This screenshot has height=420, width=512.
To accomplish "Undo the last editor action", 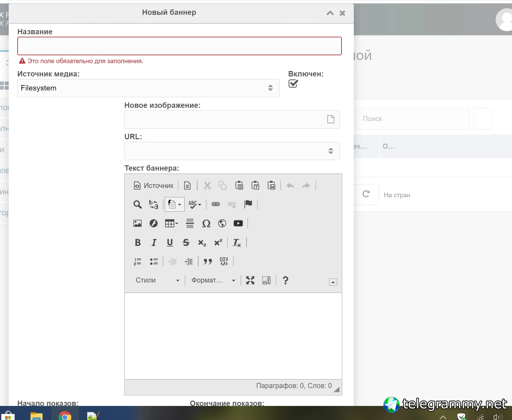I will tap(290, 185).
